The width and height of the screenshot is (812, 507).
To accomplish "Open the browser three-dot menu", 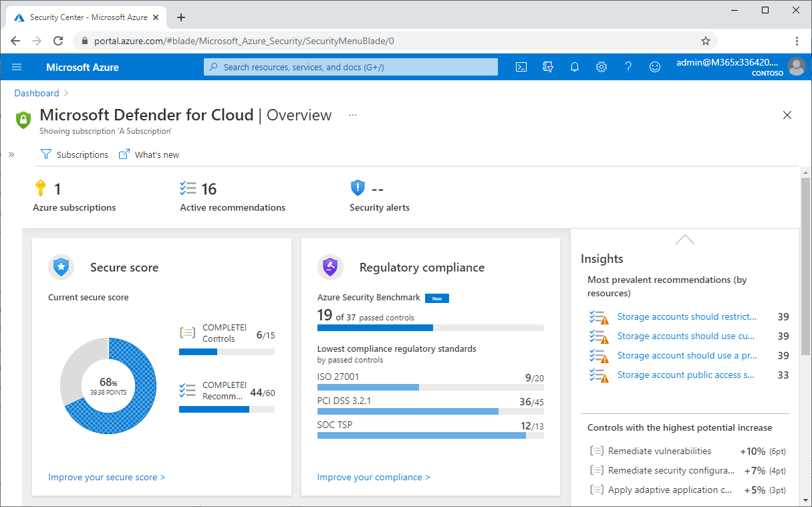I will 797,41.
